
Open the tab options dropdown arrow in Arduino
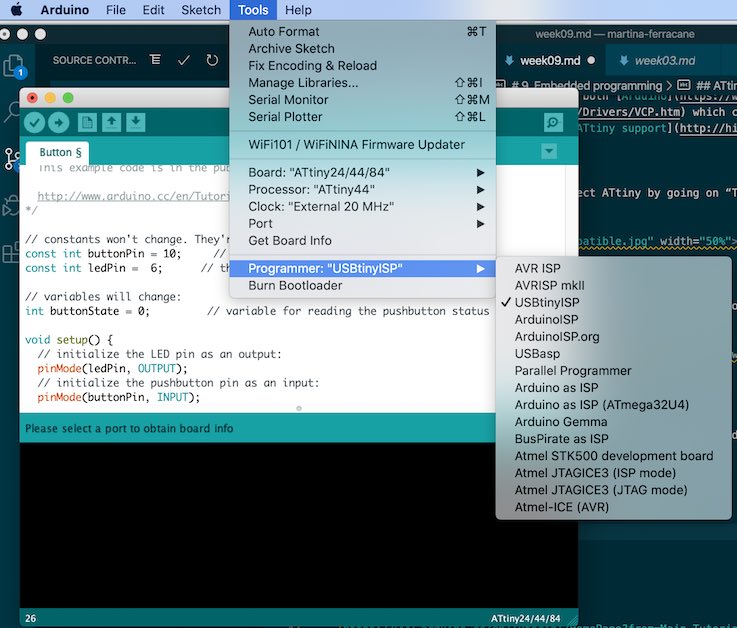point(549,151)
